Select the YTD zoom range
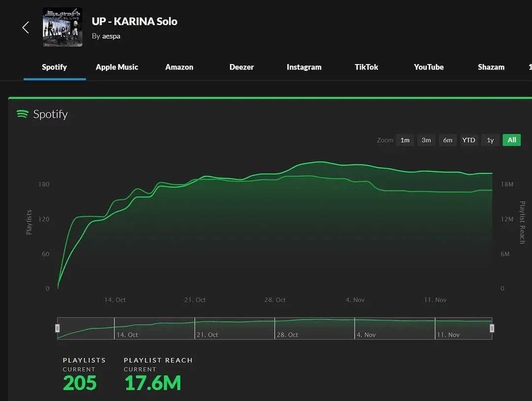 tap(468, 140)
